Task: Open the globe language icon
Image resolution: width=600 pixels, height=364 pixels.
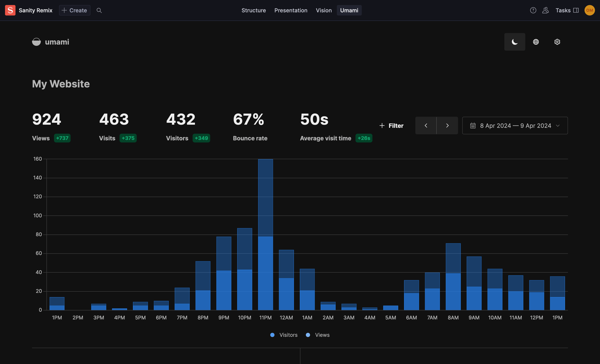Action: coord(536,42)
